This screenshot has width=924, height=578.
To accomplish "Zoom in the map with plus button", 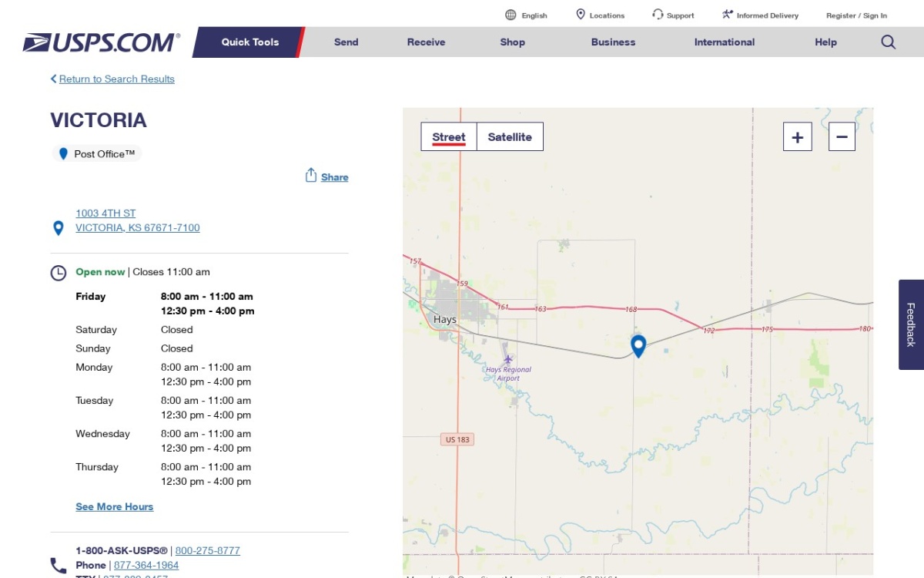I will click(798, 137).
